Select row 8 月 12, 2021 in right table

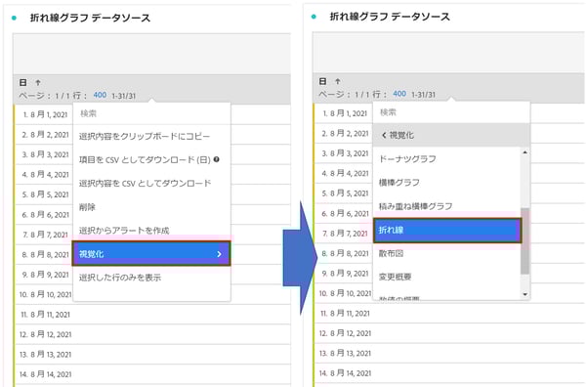point(450,333)
